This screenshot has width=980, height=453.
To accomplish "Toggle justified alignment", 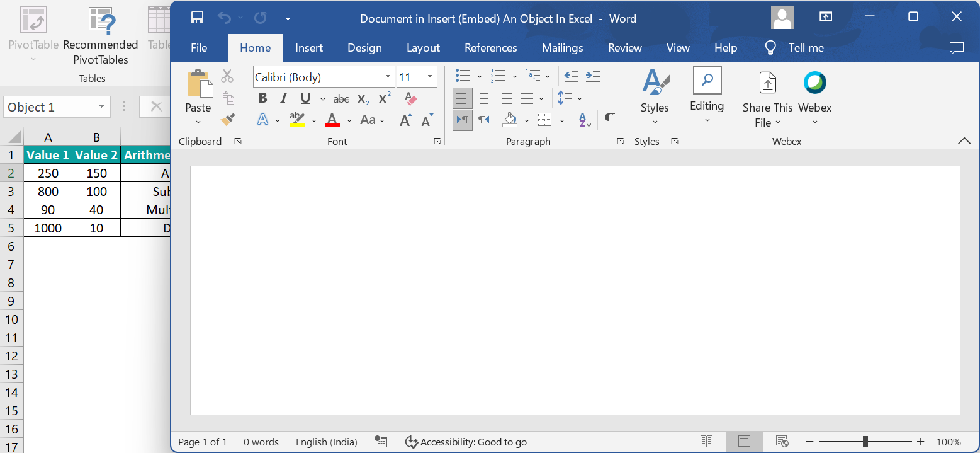I will coord(527,98).
